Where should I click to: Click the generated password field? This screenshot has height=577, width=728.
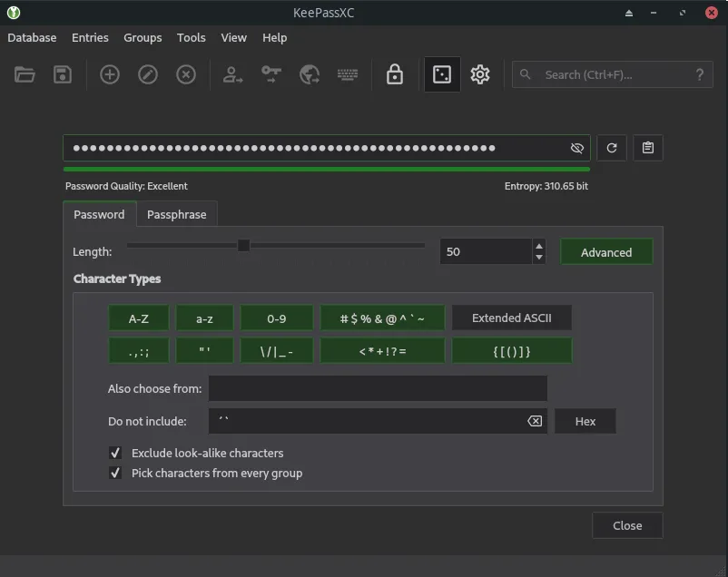(327, 148)
